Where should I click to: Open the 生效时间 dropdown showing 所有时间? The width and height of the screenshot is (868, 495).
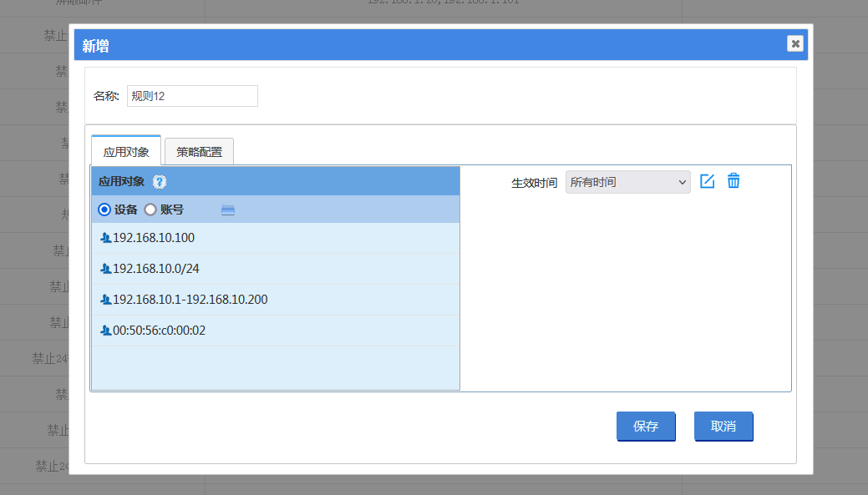(x=627, y=182)
